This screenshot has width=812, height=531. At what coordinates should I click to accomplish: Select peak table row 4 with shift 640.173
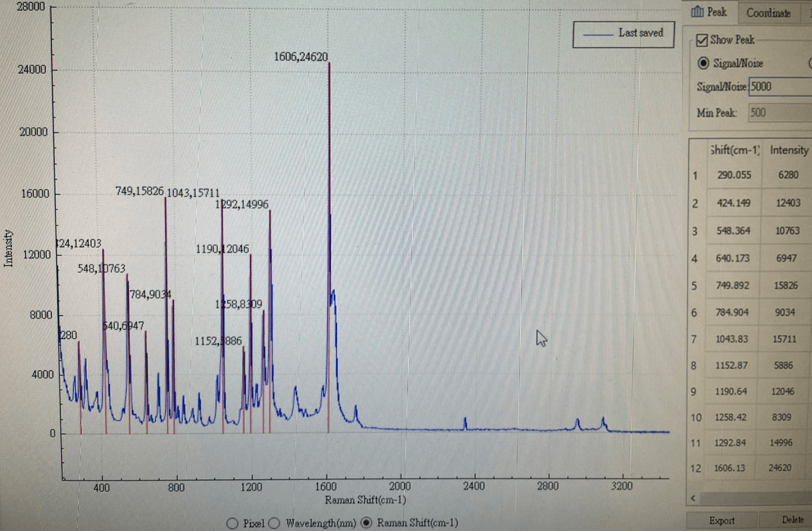tap(750, 258)
